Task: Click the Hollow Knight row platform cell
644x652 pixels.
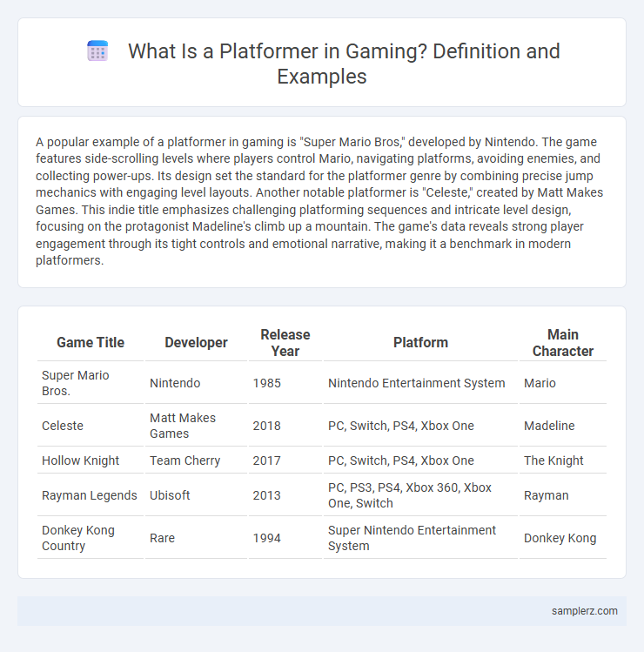Action: tap(420, 460)
